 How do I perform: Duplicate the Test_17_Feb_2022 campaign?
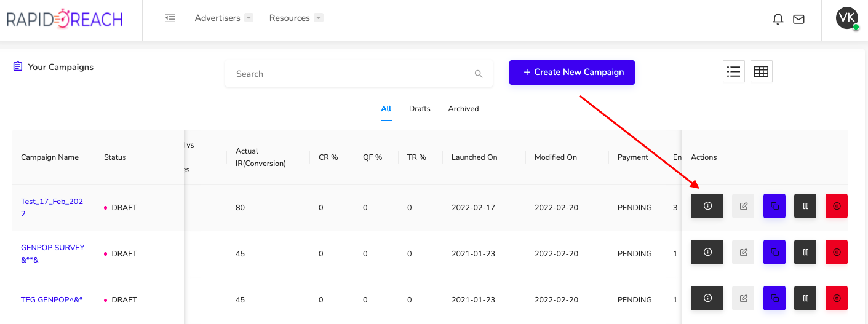tap(774, 206)
